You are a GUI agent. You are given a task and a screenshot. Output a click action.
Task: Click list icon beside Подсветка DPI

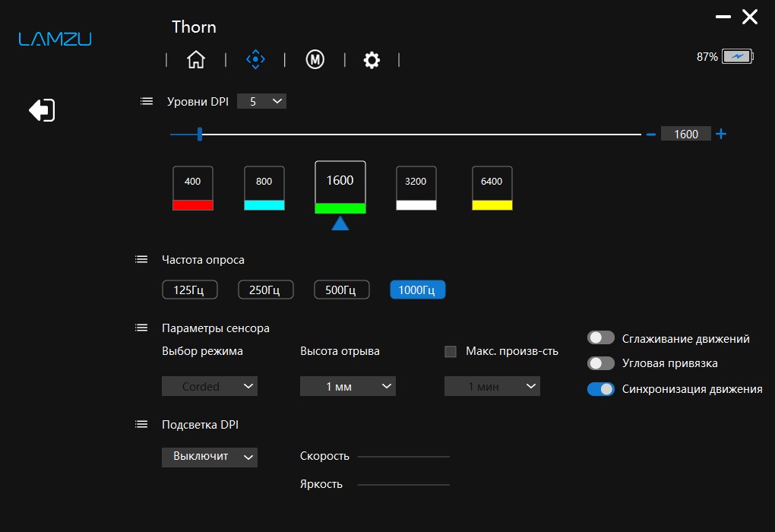coord(141,424)
